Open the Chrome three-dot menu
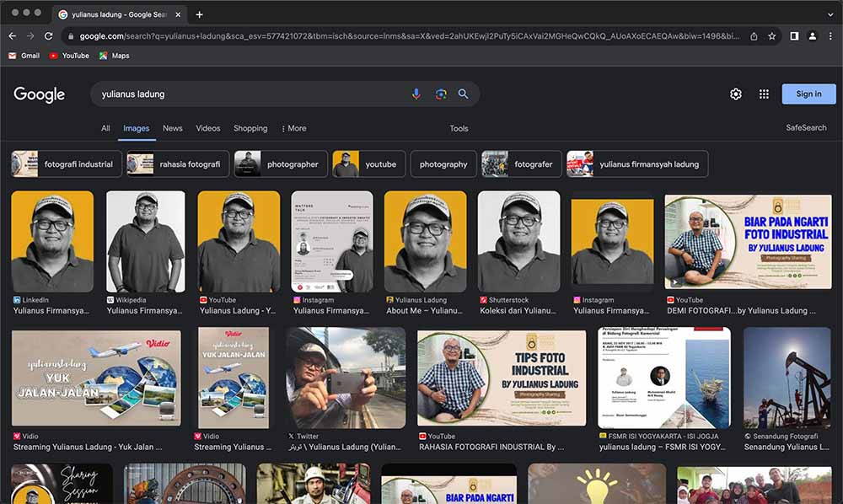Screen dimensions: 843x504 coord(830,36)
